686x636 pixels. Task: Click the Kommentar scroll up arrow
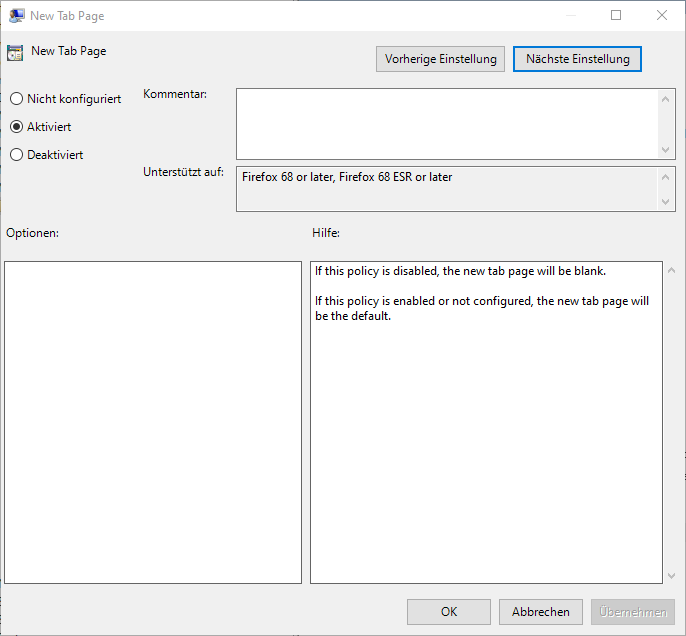665,99
